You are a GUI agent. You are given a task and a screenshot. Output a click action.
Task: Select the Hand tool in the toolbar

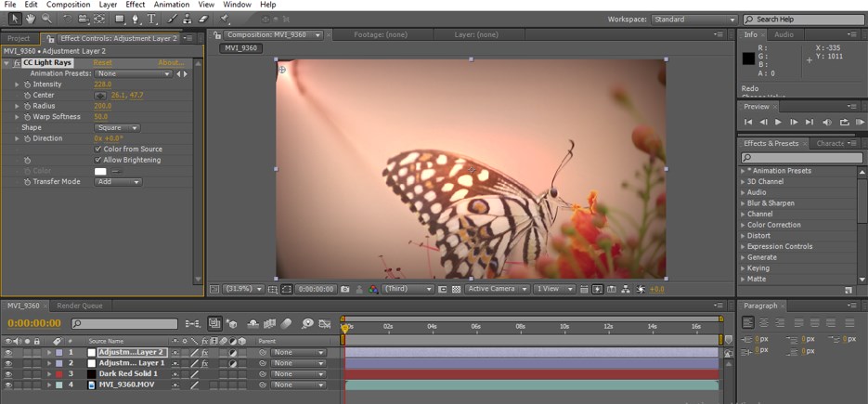(x=30, y=19)
